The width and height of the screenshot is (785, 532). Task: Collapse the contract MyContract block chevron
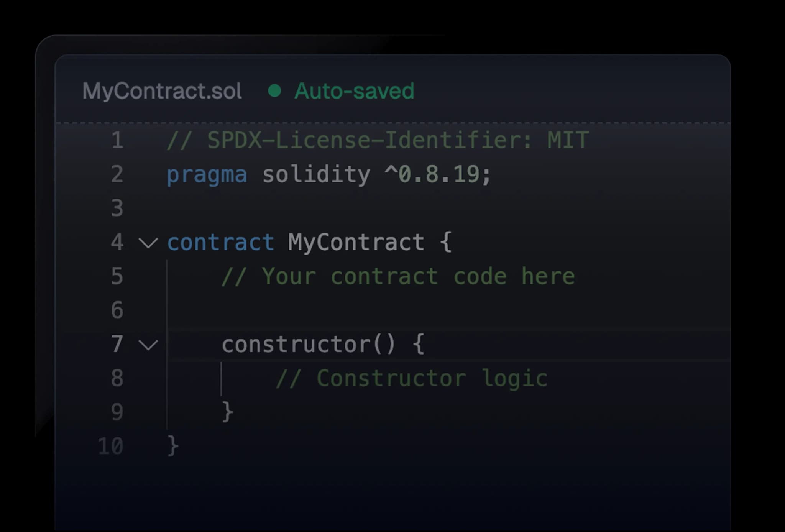point(148,243)
